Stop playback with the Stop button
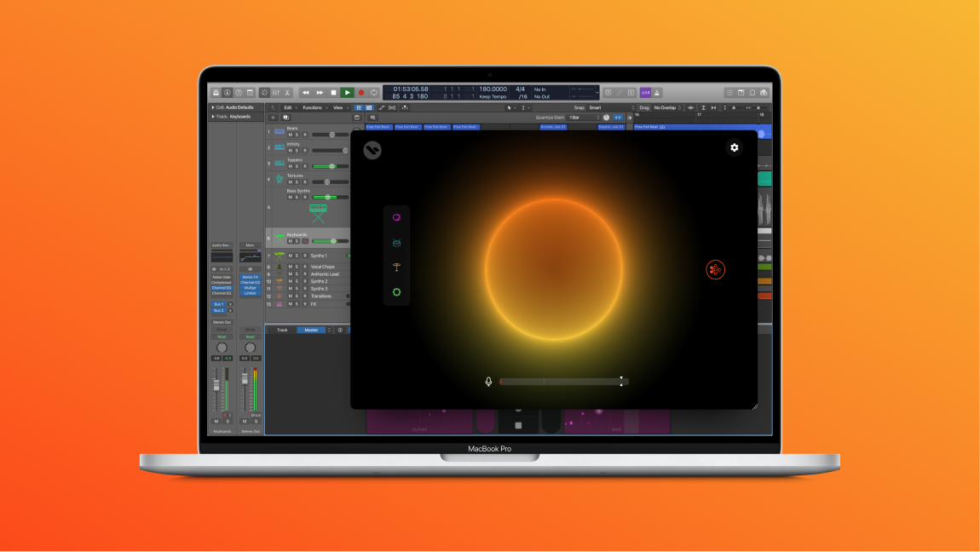The height and width of the screenshot is (552, 980). (x=333, y=92)
